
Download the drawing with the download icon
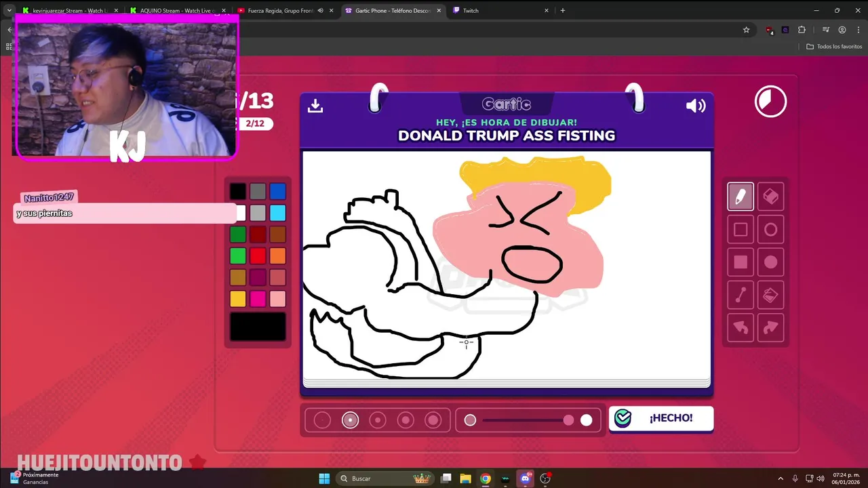pos(315,106)
